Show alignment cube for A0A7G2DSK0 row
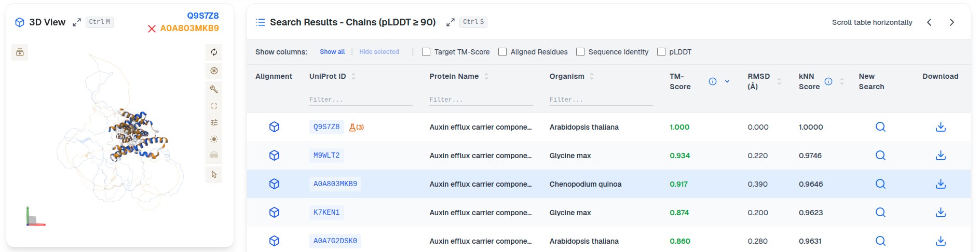This screenshot has height=252, width=980. (275, 241)
